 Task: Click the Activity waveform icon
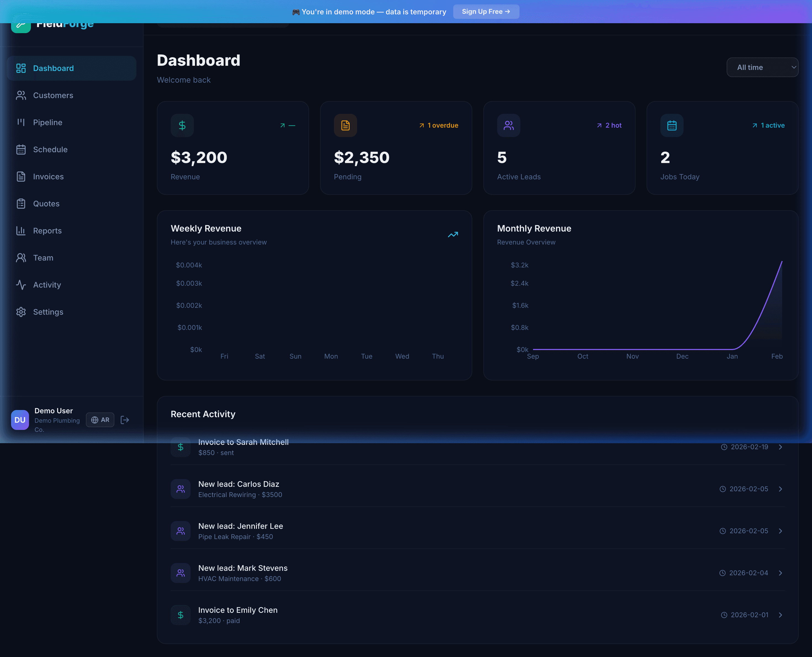21,285
